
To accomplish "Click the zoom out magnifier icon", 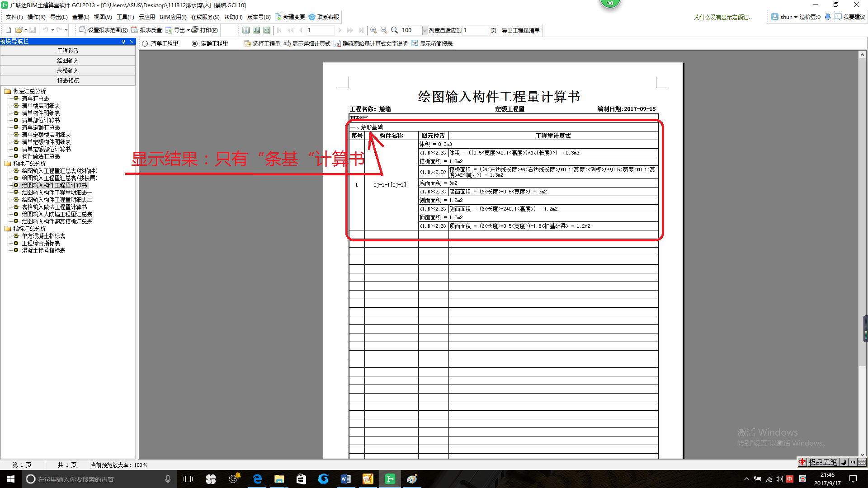I will [384, 30].
